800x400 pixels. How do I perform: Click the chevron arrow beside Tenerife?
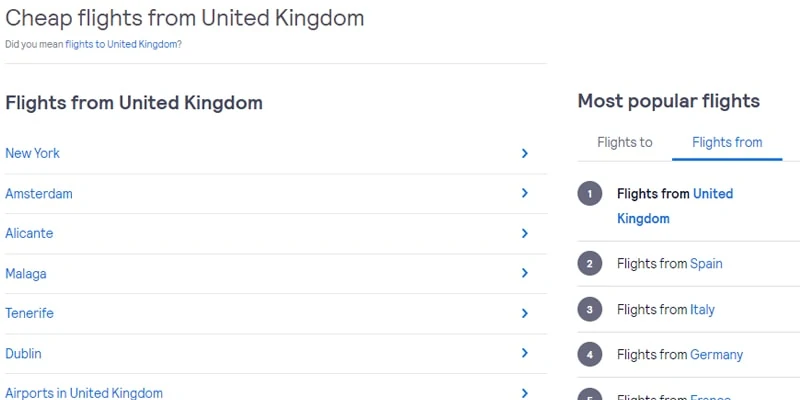click(x=524, y=313)
